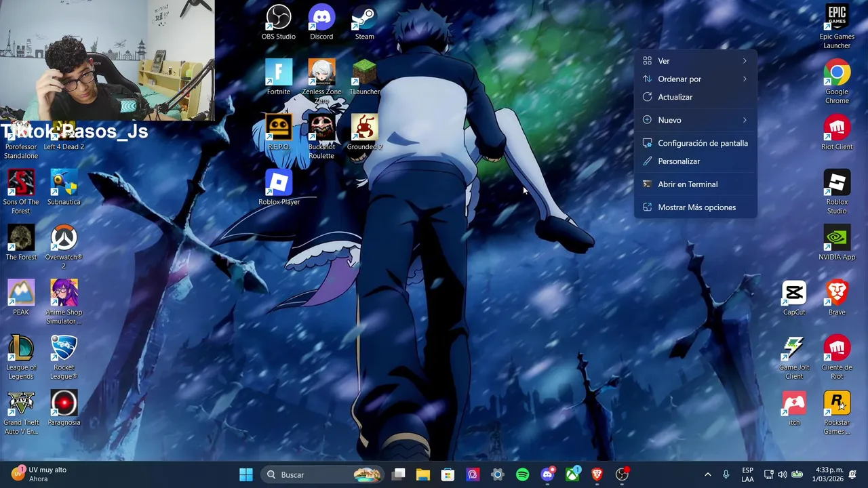Open the clock and date panel
This screenshot has height=488, width=868.
[x=829, y=474]
